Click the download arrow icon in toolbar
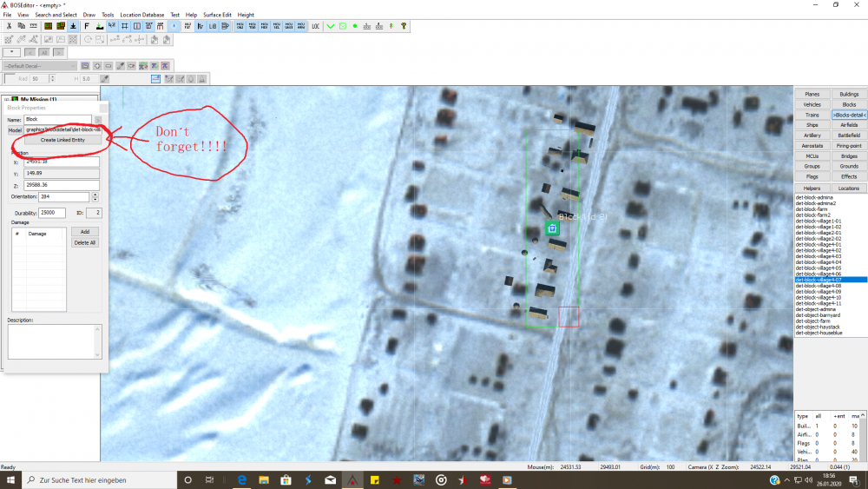Image resolution: width=868 pixels, height=489 pixels. [73, 26]
